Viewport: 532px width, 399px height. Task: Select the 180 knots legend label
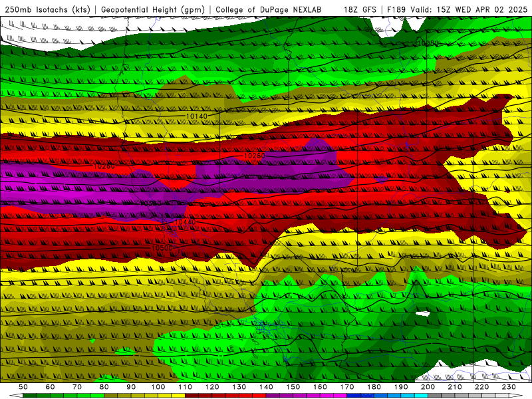point(374,387)
